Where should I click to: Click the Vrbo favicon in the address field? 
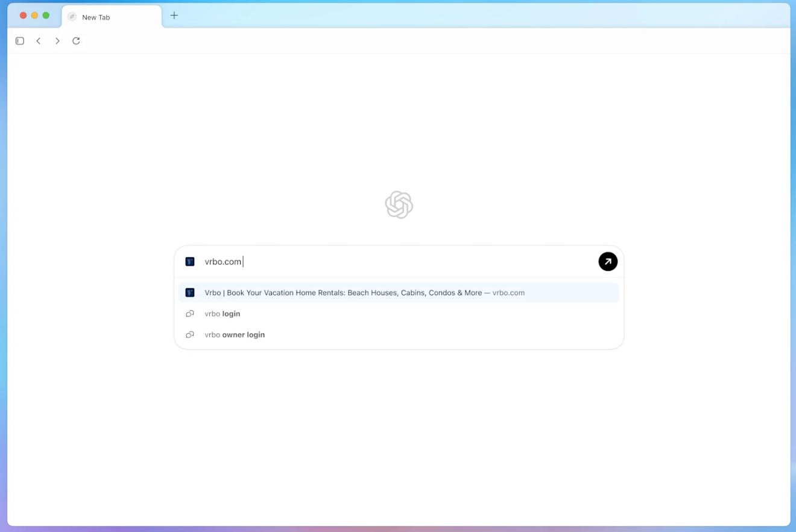190,262
